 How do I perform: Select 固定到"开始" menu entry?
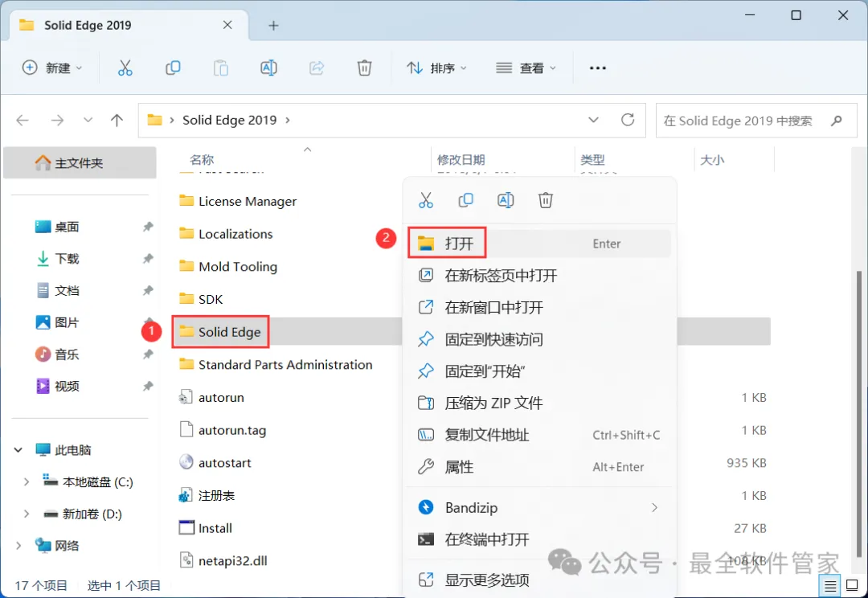tap(539, 371)
